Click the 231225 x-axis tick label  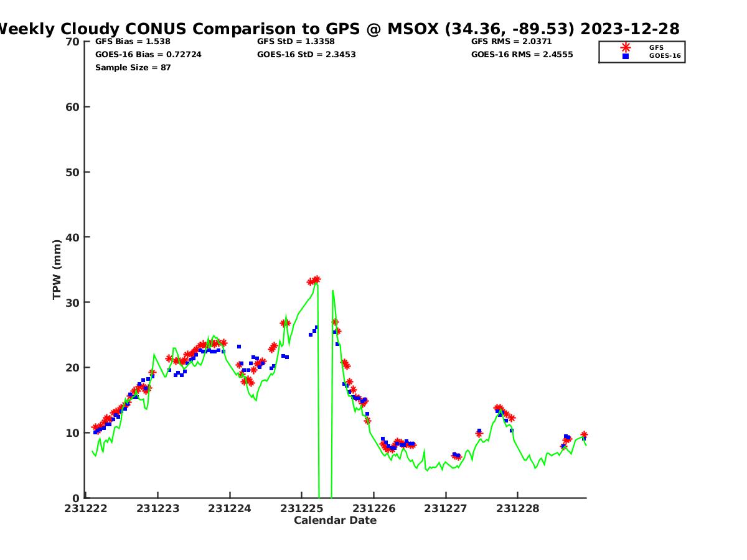(x=301, y=508)
